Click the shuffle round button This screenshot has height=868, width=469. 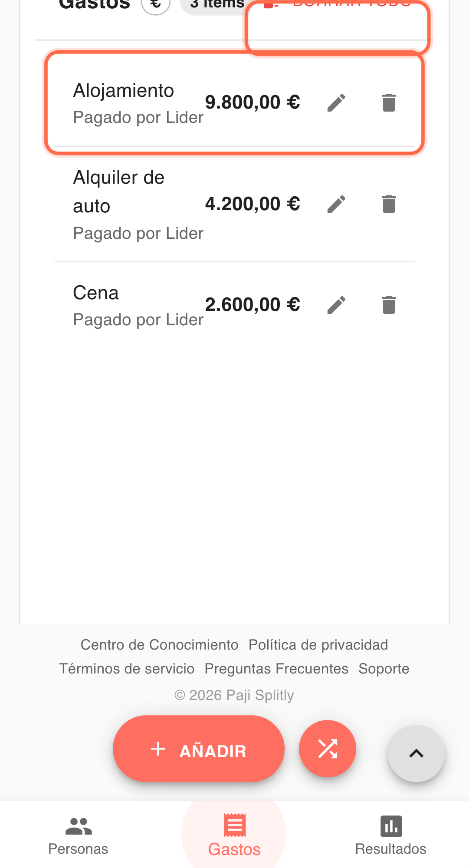(328, 749)
